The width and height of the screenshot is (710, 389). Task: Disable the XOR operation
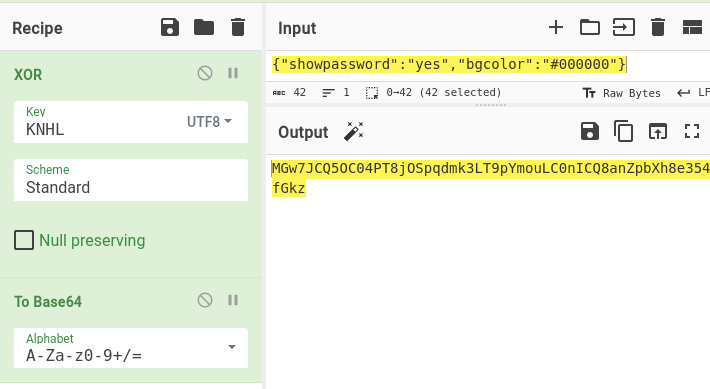tap(205, 73)
